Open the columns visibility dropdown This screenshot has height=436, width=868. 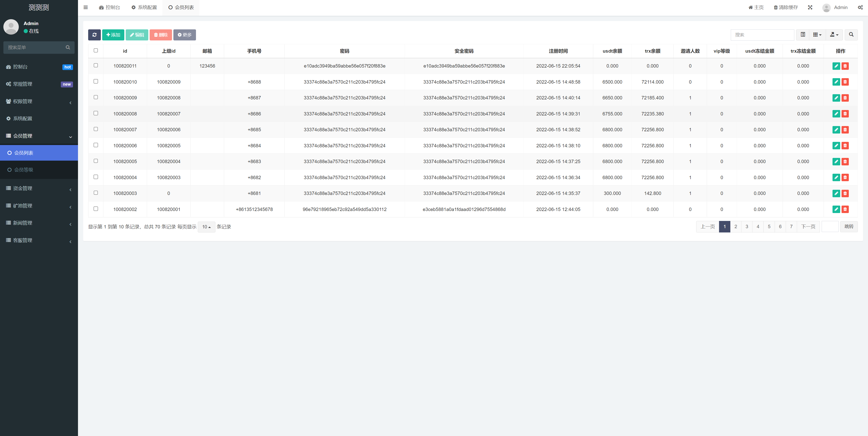[x=817, y=35]
